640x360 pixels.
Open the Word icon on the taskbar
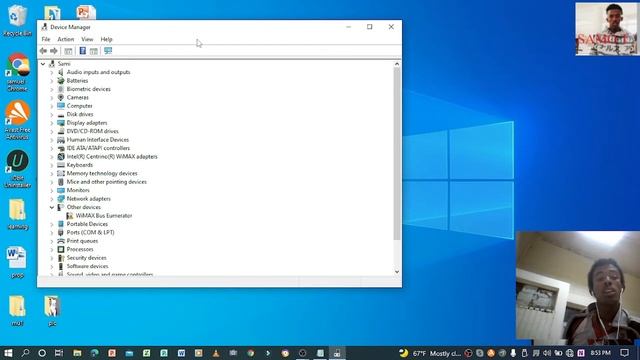(x=181, y=353)
